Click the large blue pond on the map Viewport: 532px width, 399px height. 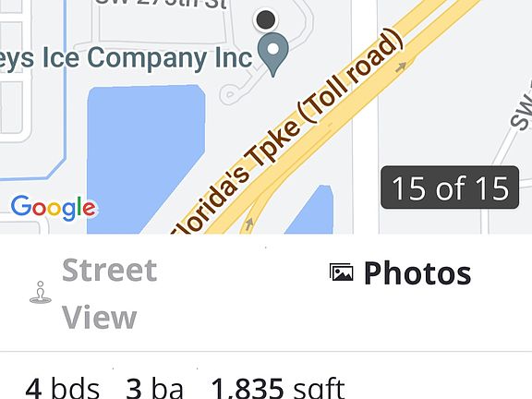[x=146, y=156]
